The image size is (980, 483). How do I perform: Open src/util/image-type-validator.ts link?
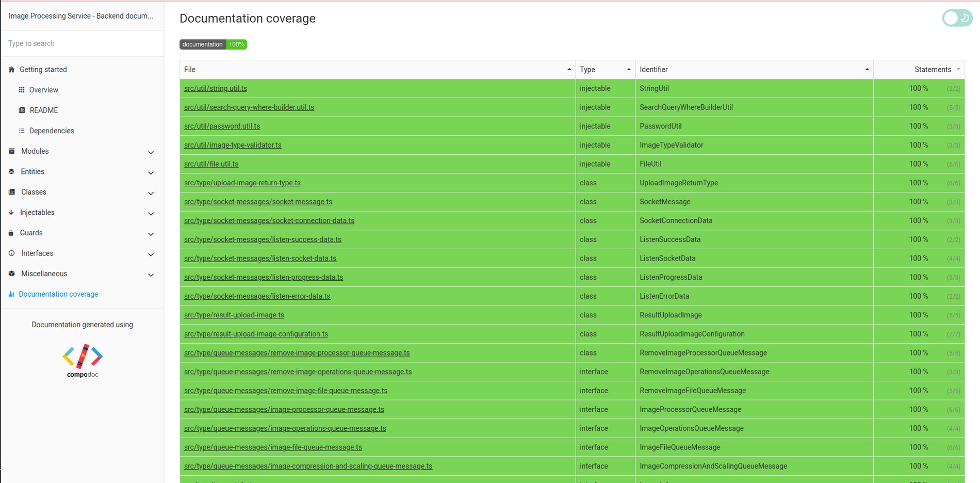tap(233, 145)
